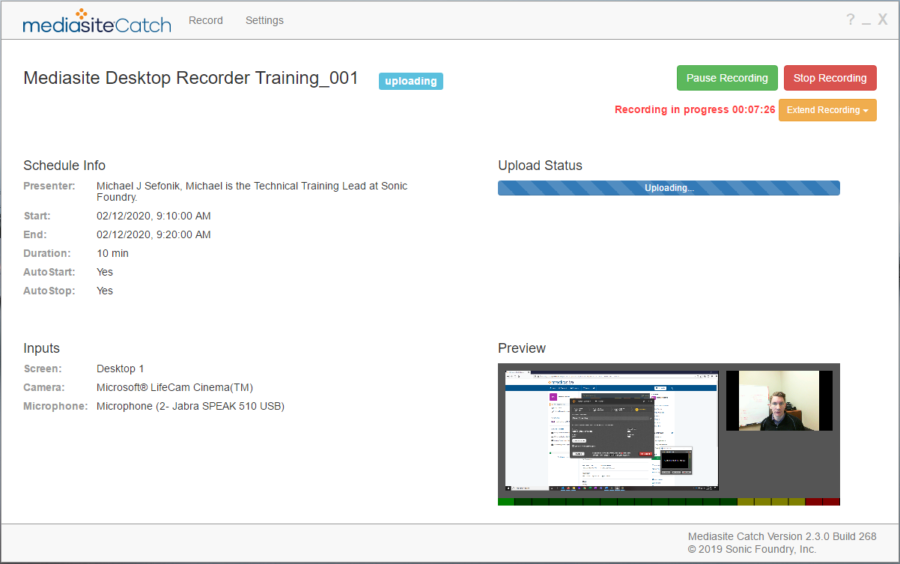Minimize the Mediasite Catch window

click(866, 22)
